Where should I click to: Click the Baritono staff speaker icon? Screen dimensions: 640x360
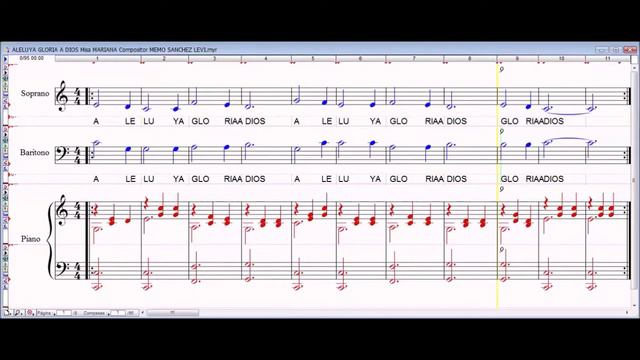click(6, 141)
